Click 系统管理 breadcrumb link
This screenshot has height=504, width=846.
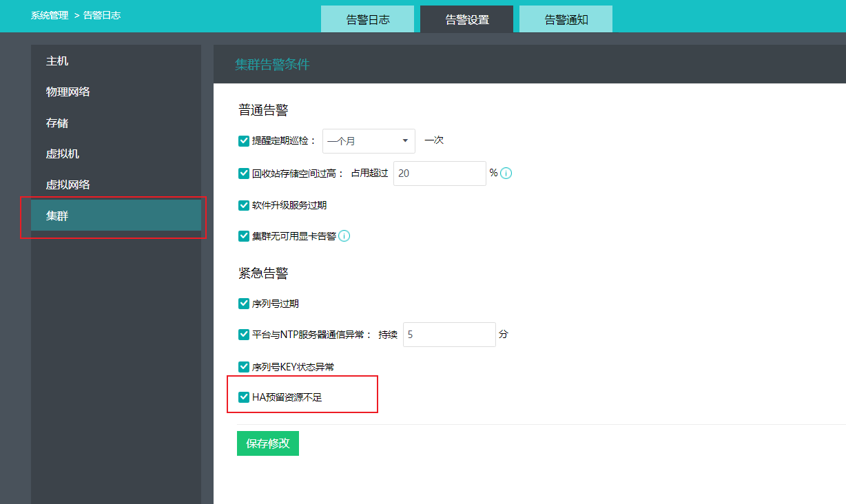click(x=50, y=15)
